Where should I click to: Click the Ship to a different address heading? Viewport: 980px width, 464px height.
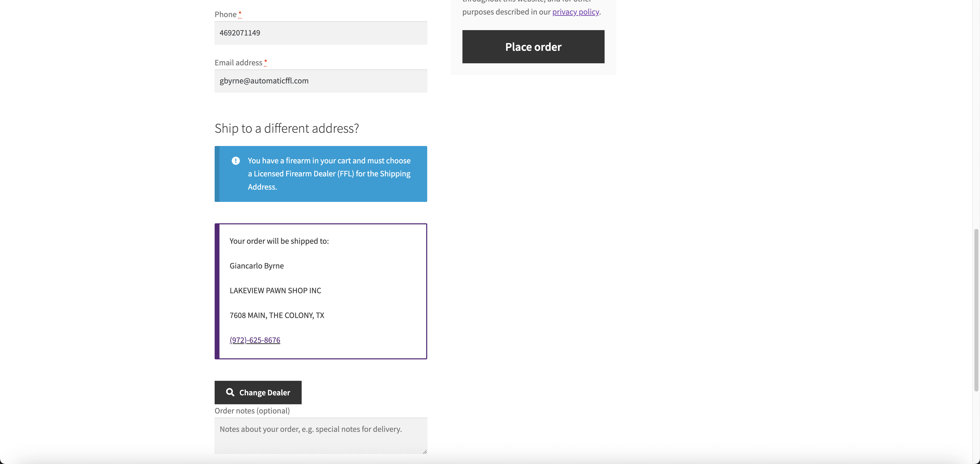coord(286,128)
